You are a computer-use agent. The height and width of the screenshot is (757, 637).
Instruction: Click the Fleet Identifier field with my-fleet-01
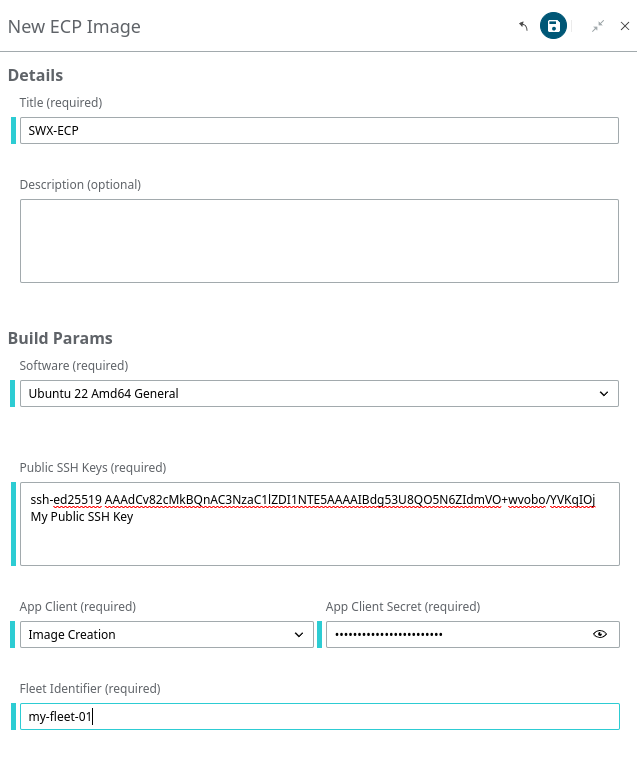(x=320, y=716)
